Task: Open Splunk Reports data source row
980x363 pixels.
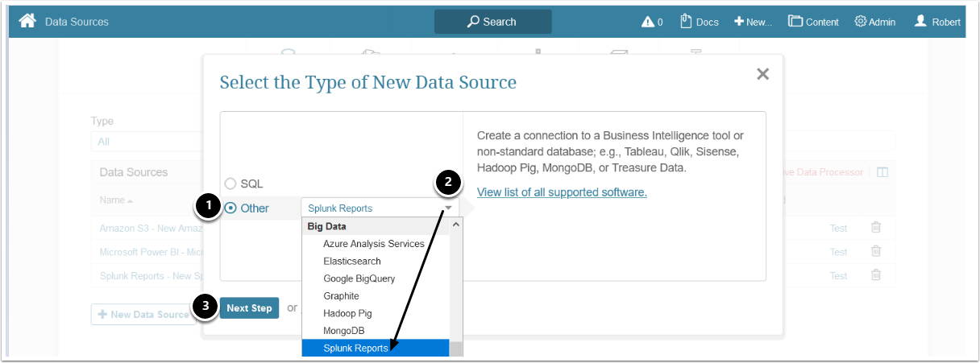Action: click(151, 275)
